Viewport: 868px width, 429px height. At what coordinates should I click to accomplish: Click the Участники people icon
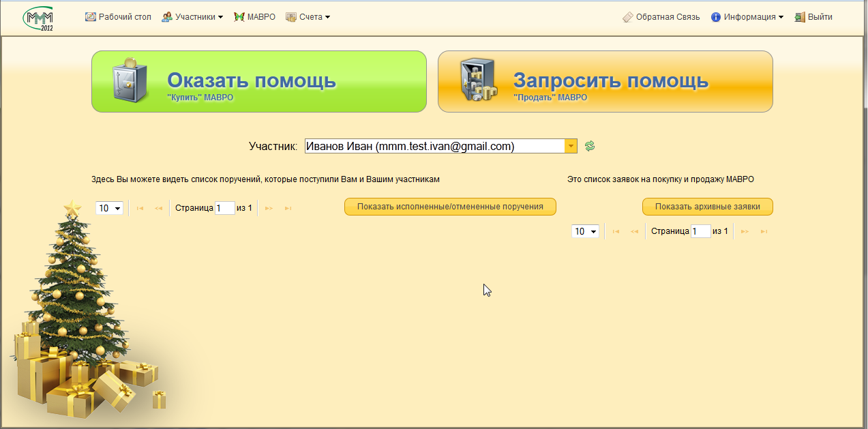click(x=166, y=17)
